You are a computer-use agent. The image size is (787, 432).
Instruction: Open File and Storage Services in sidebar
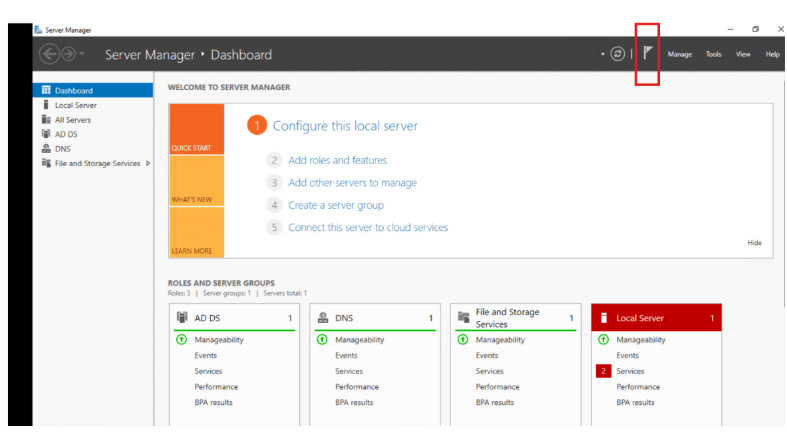click(x=93, y=163)
